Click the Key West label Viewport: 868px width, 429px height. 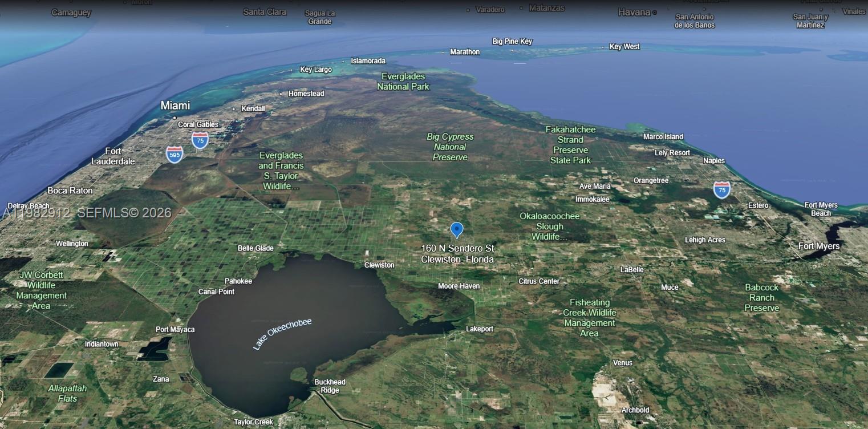click(624, 47)
